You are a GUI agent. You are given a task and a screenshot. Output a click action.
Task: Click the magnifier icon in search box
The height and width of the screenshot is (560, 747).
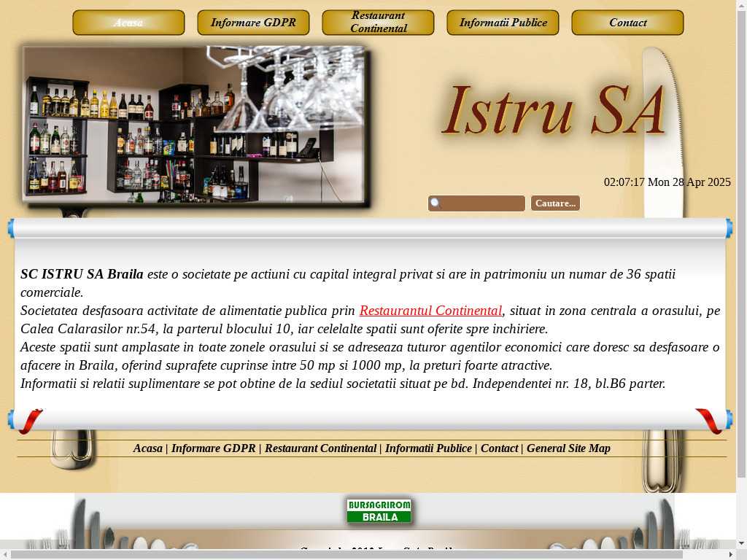(x=435, y=203)
